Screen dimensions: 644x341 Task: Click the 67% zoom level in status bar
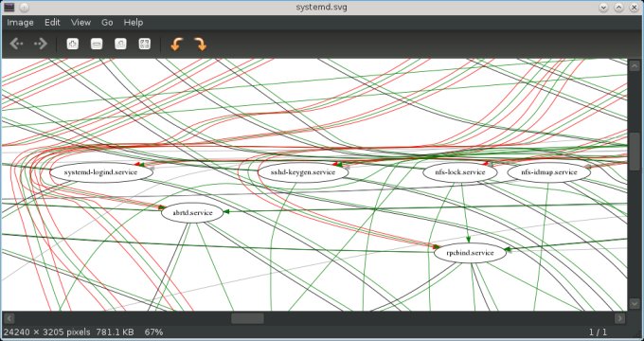pos(153,332)
